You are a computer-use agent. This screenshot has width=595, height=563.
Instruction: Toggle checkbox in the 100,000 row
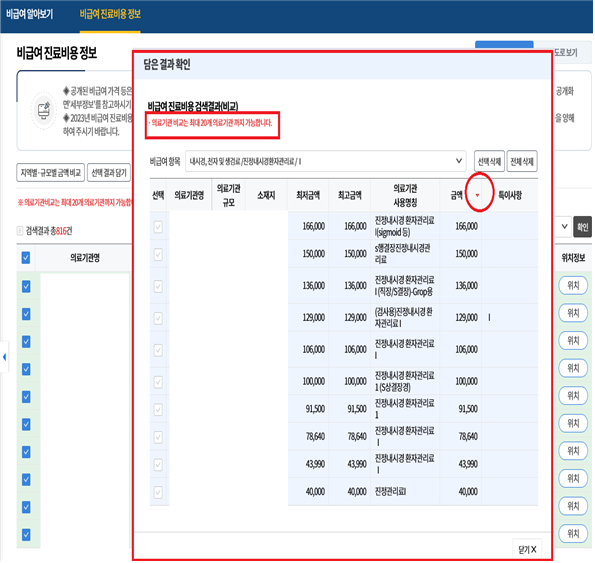(158, 382)
